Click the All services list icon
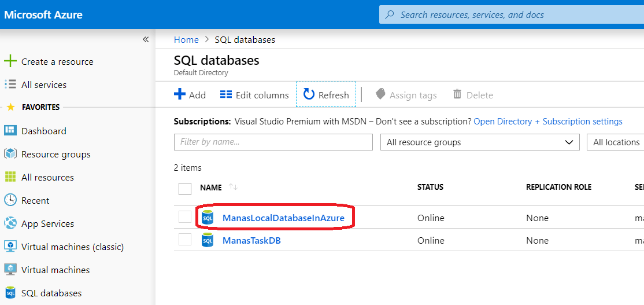644x305 pixels. (x=10, y=84)
